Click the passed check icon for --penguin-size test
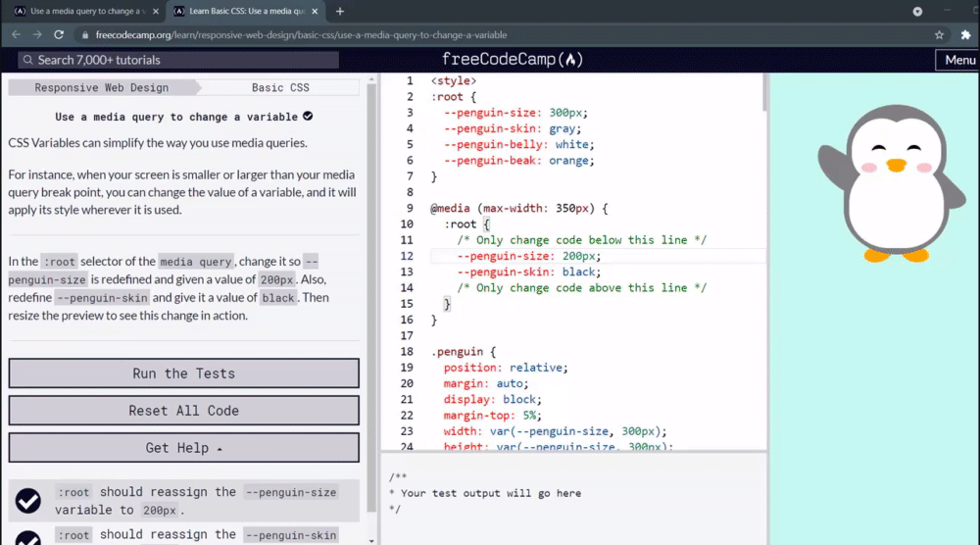Viewport: 980px width, 545px height. pyautogui.click(x=28, y=501)
